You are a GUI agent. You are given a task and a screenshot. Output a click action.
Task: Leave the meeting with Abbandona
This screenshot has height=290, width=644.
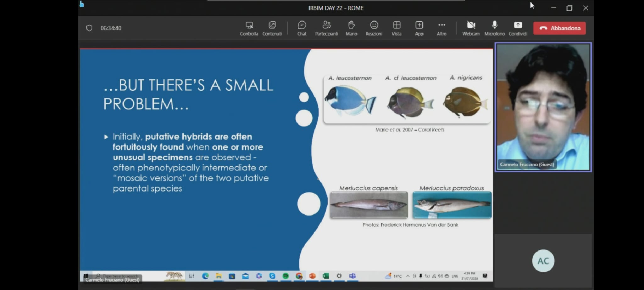559,28
